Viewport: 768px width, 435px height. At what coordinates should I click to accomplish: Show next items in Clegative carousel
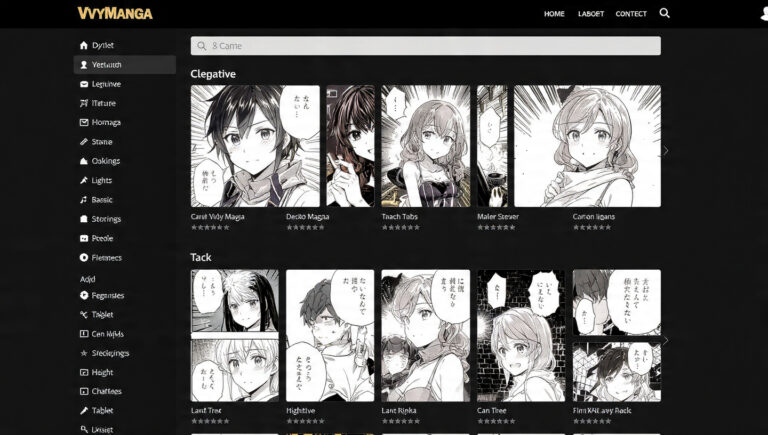[665, 151]
